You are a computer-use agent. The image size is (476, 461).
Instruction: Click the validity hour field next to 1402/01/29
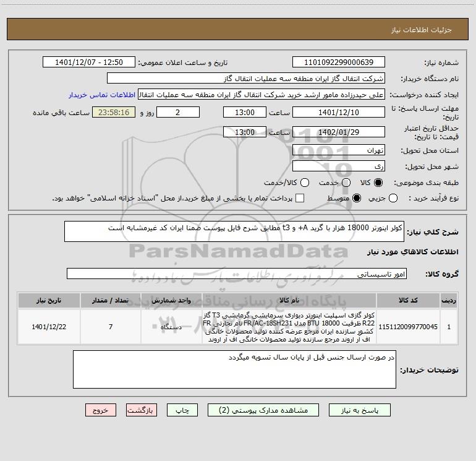(245, 132)
